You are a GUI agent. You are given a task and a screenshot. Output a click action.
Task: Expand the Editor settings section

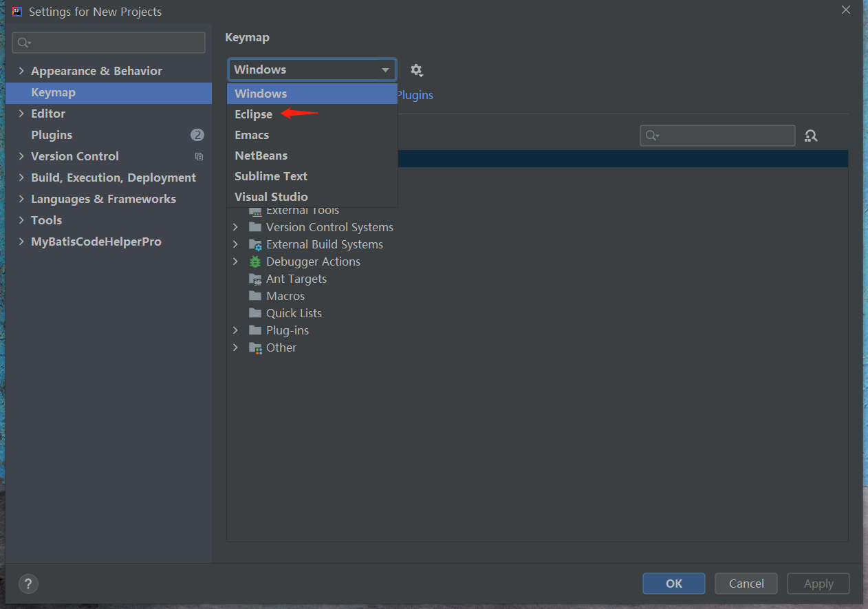click(x=21, y=114)
